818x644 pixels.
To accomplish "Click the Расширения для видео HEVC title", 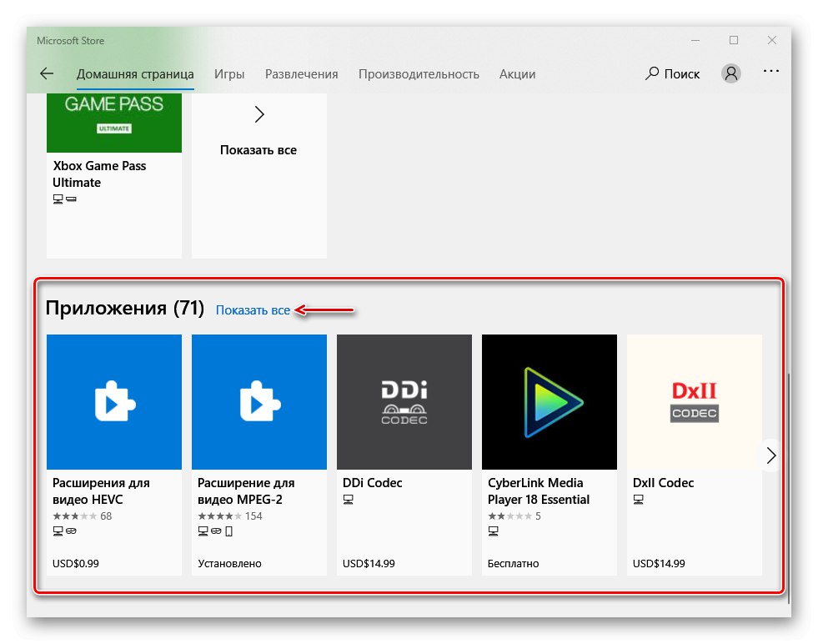I will click(101, 491).
